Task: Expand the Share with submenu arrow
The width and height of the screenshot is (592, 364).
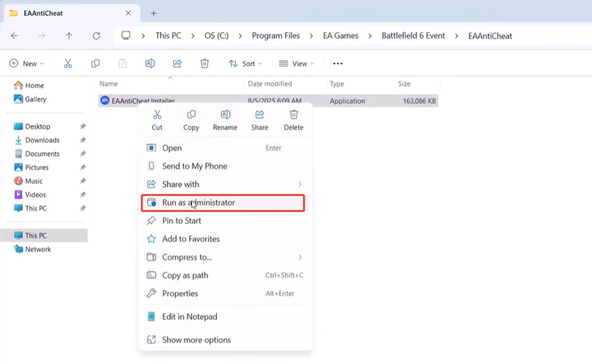Action: pyautogui.click(x=300, y=184)
